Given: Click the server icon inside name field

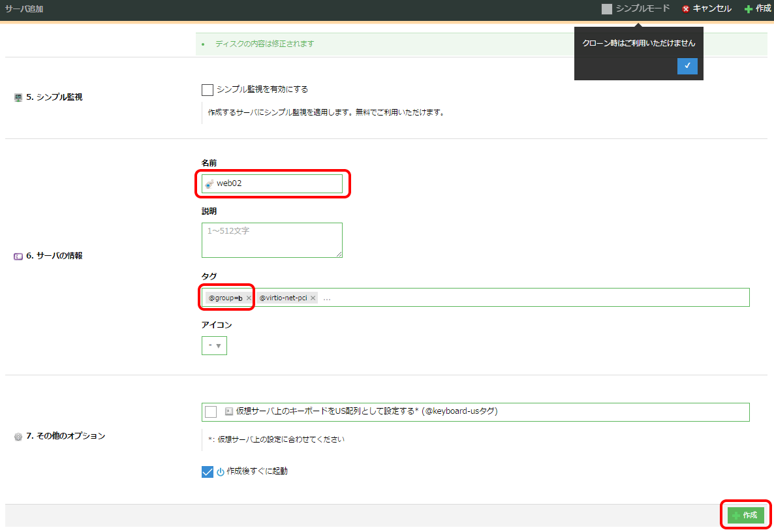Looking at the screenshot, I should click(209, 183).
